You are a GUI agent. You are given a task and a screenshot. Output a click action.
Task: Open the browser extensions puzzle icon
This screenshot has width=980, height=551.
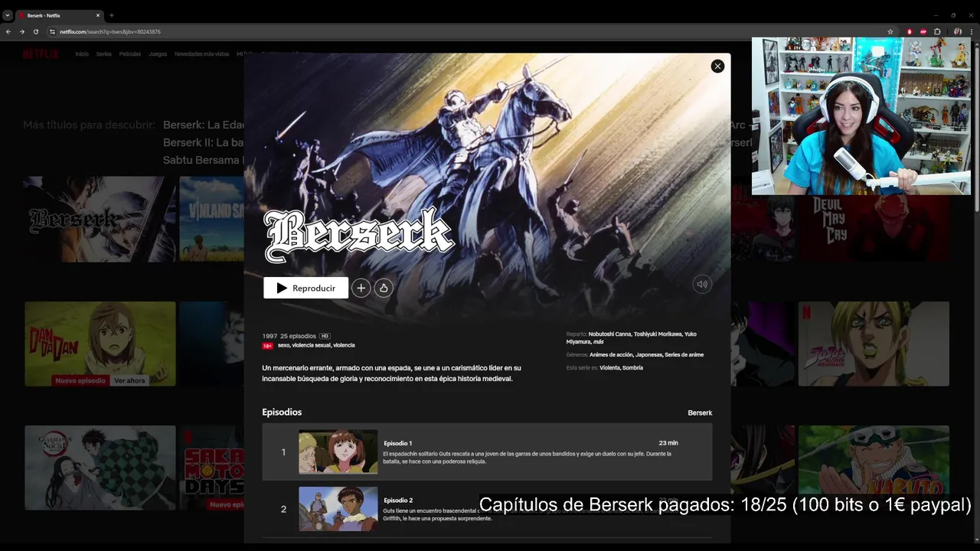point(937,31)
